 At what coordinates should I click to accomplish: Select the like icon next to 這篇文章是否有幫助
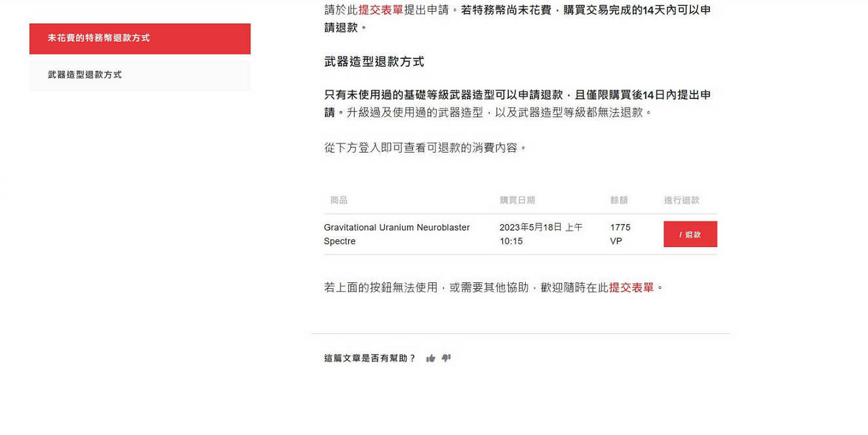pyautogui.click(x=431, y=358)
